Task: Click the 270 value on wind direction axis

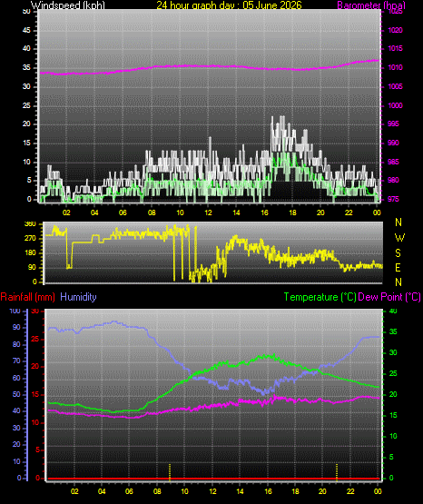Action: [x=31, y=239]
